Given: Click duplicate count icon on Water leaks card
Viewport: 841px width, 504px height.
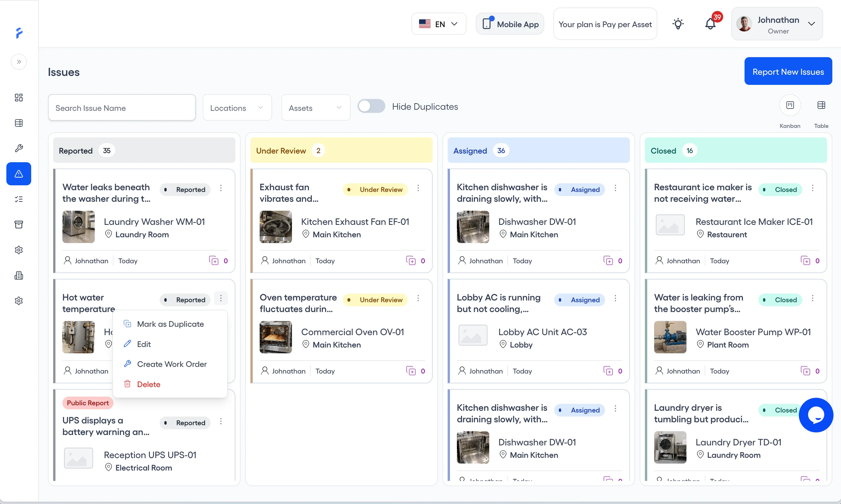Looking at the screenshot, I should click(214, 260).
